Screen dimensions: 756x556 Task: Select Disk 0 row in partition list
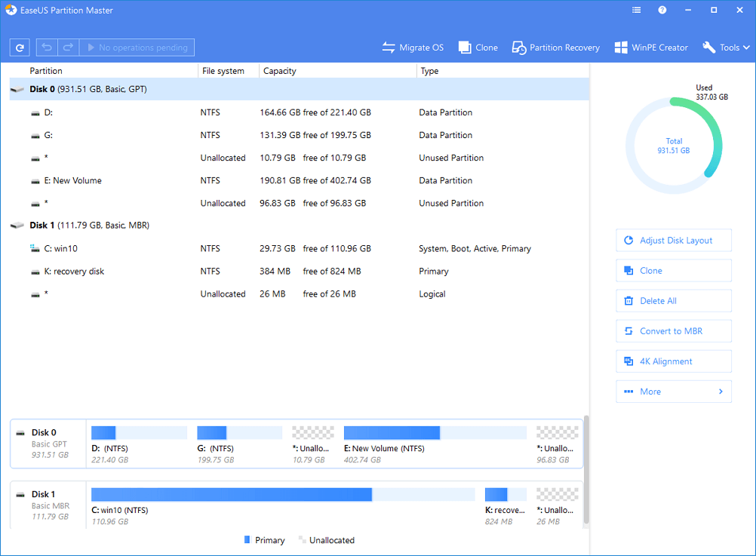(299, 89)
